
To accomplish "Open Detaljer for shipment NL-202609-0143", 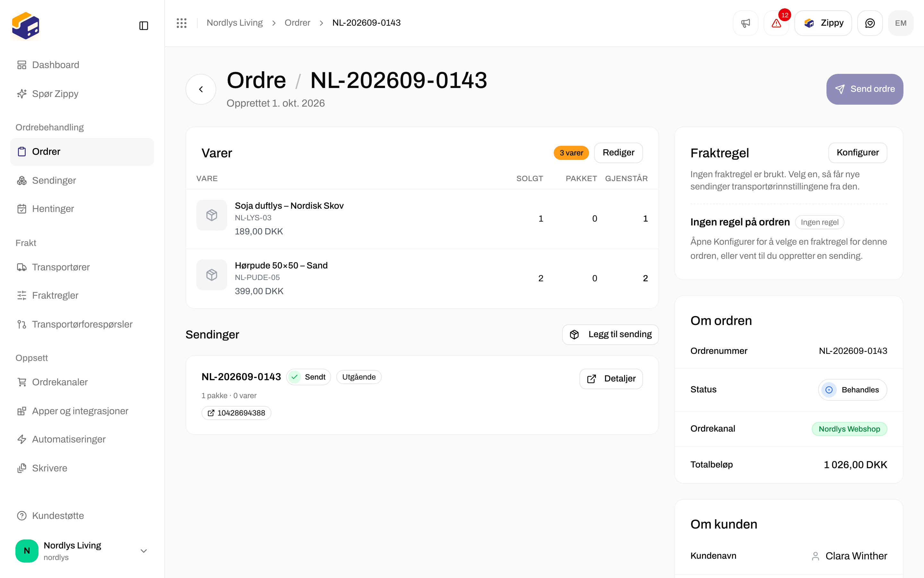I will click(x=611, y=379).
